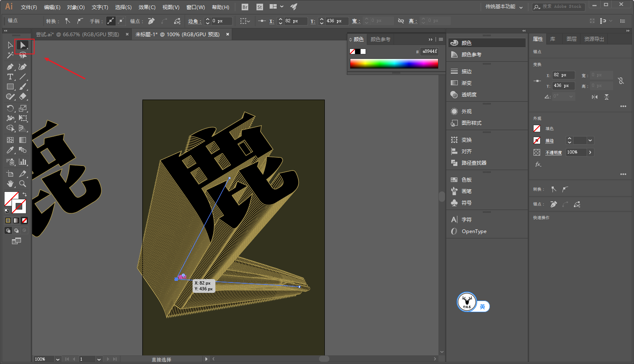Enable hide handles for selected anchors
This screenshot has width=634, height=364.
pyautogui.click(x=121, y=21)
